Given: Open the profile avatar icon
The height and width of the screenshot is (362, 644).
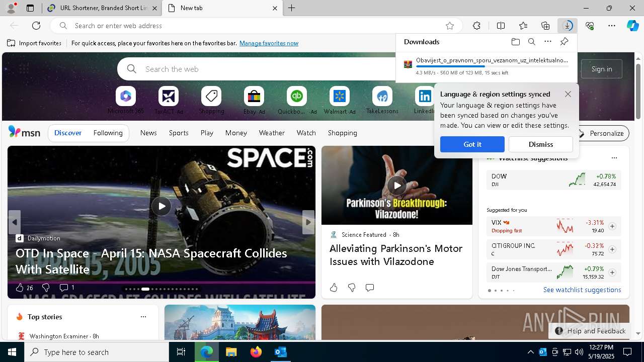Looking at the screenshot, I should click(11, 8).
